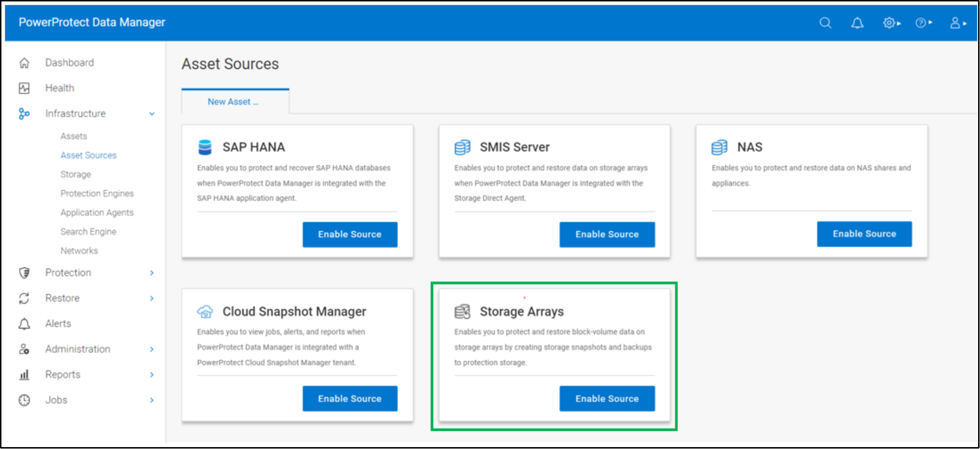Image resolution: width=980 pixels, height=449 pixels.
Task: Enable Source for Cloud Snapshot Manager
Action: [350, 399]
